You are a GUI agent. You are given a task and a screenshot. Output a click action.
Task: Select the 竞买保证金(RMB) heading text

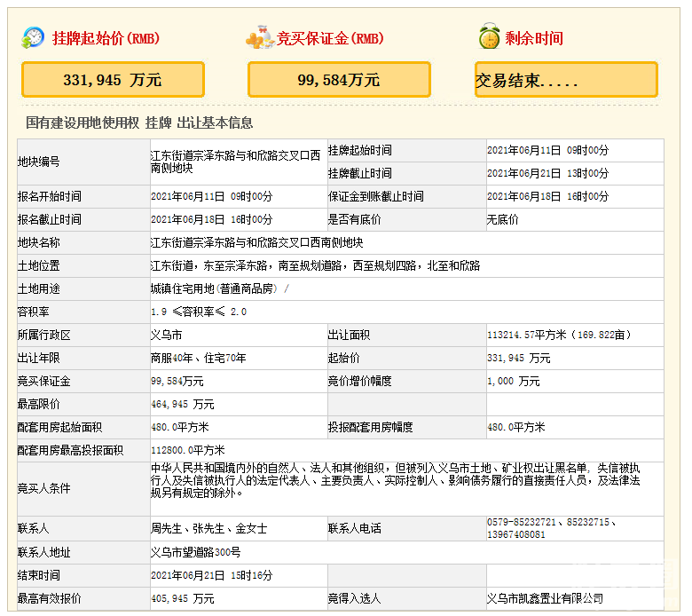[330, 38]
